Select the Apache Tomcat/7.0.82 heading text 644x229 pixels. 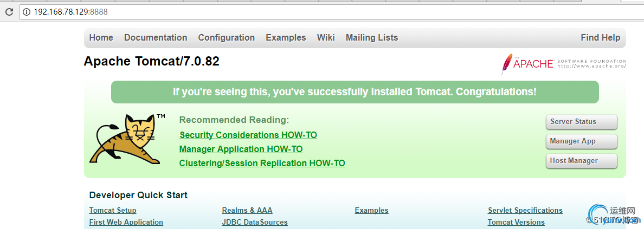[152, 62]
